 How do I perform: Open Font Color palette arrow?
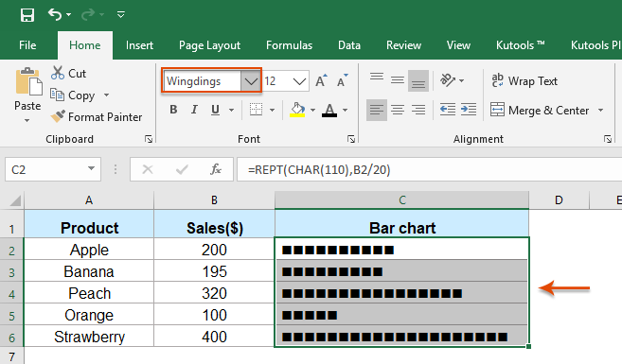[346, 110]
